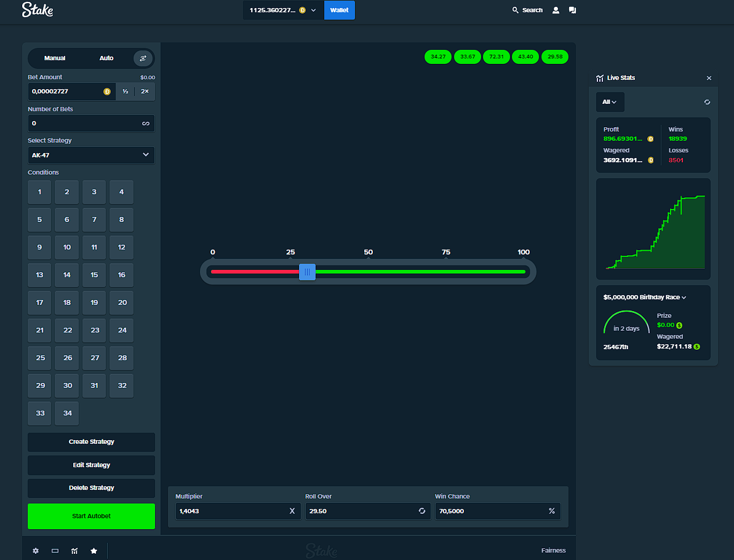Click the coin icon next to Profit value

point(650,139)
